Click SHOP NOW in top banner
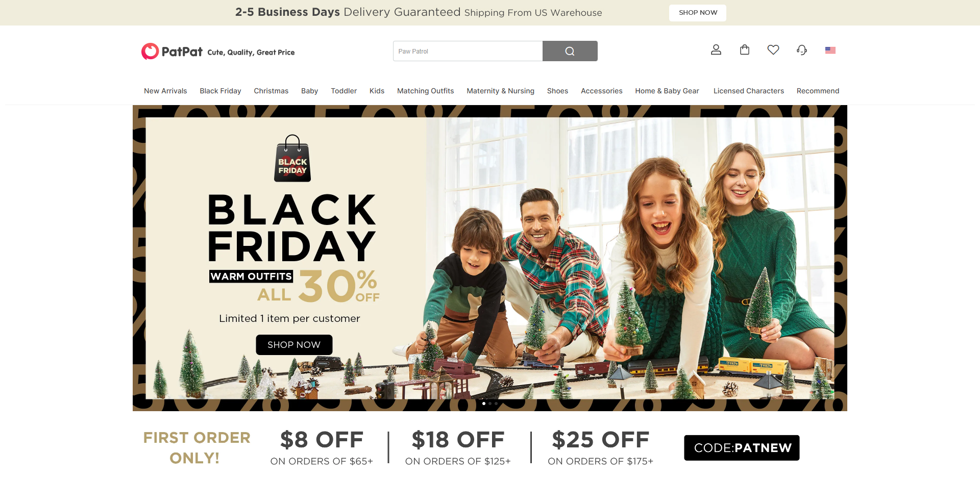The image size is (980, 478). pyautogui.click(x=698, y=13)
